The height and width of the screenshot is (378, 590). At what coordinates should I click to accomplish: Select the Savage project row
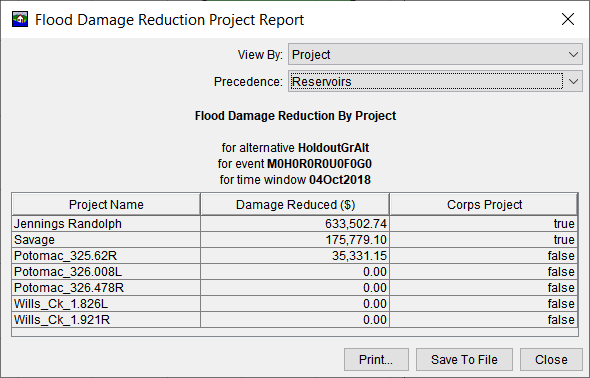pos(295,240)
